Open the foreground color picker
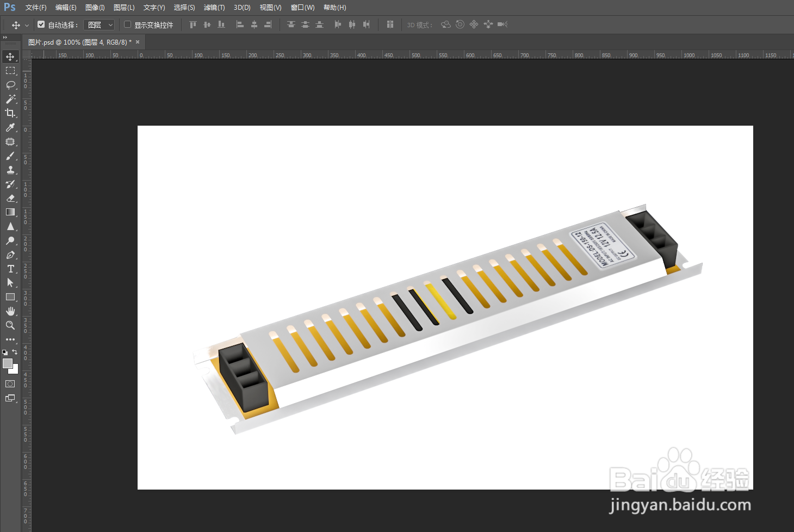 pos(7,363)
